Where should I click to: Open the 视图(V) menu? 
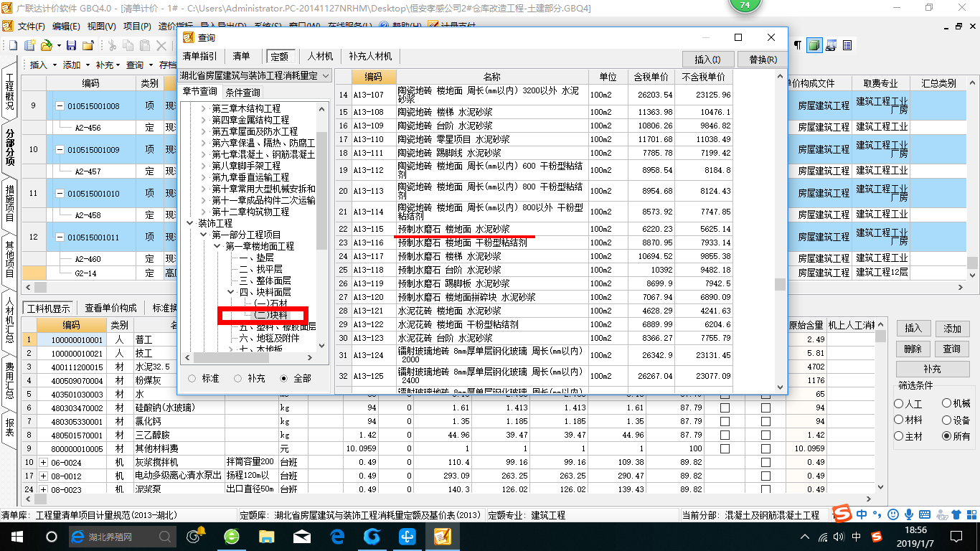101,27
